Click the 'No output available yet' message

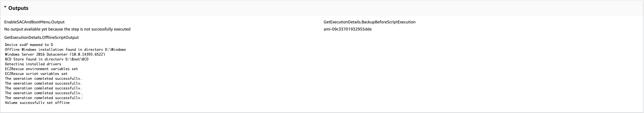point(67,29)
